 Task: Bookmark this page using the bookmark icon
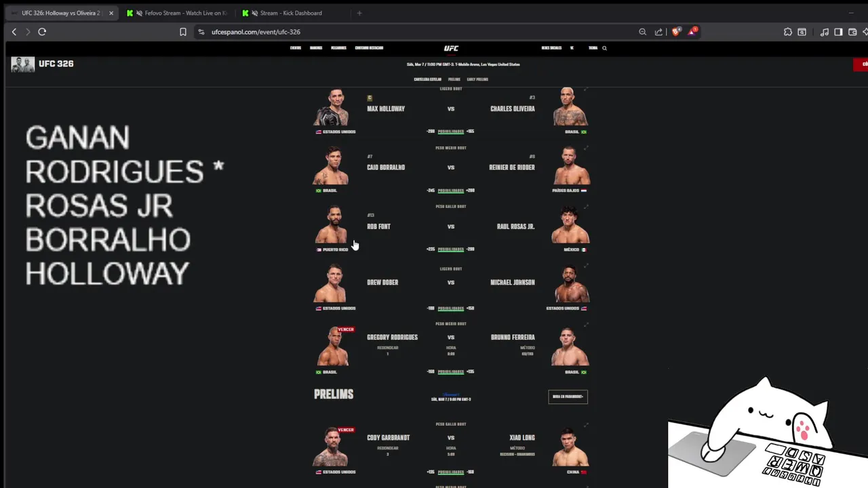(x=183, y=32)
